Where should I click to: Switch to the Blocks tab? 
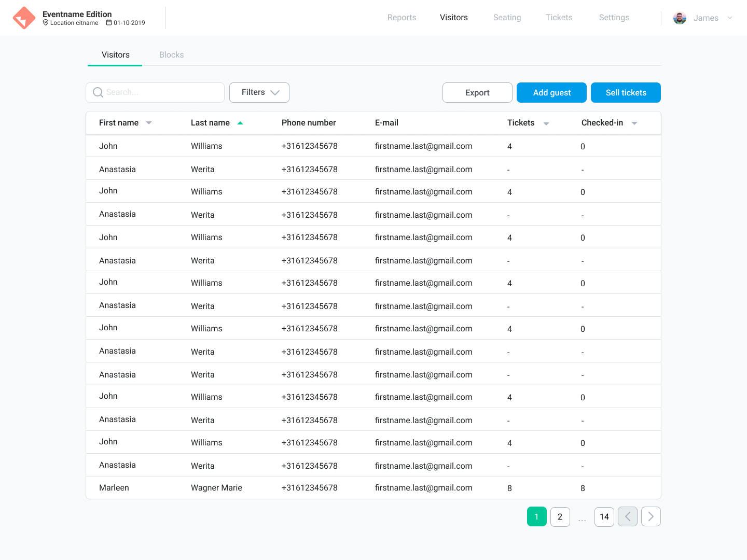171,55
